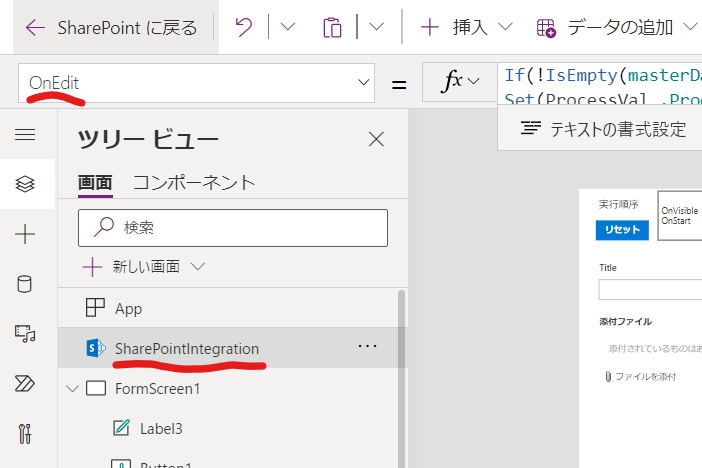Select SharePointIntegration in the tree

pos(233,348)
